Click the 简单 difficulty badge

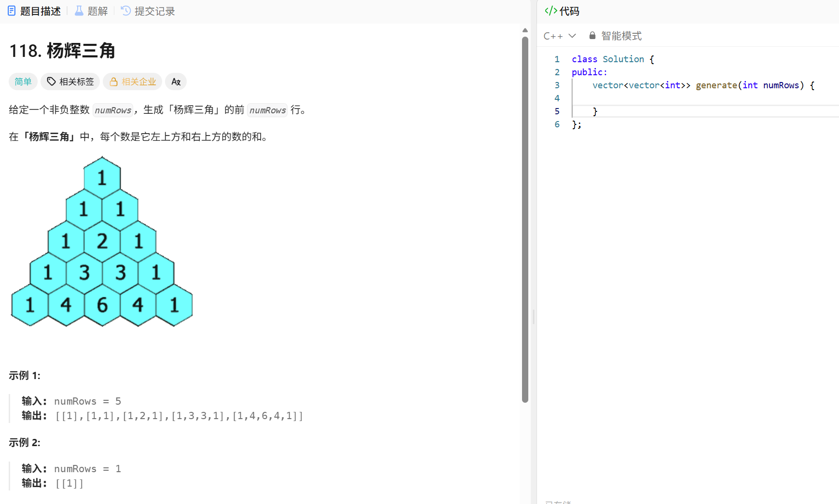point(23,82)
